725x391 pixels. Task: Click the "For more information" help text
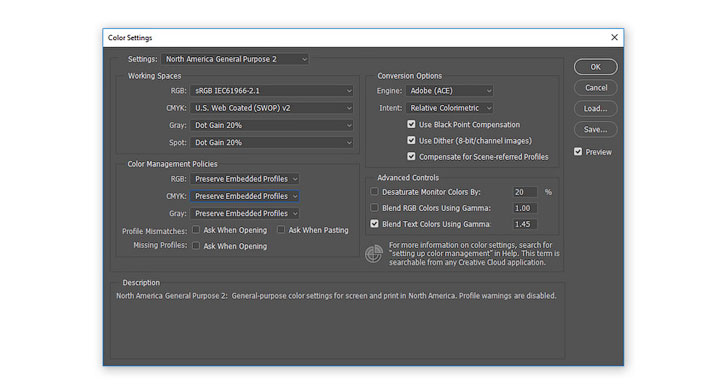pyautogui.click(x=474, y=254)
